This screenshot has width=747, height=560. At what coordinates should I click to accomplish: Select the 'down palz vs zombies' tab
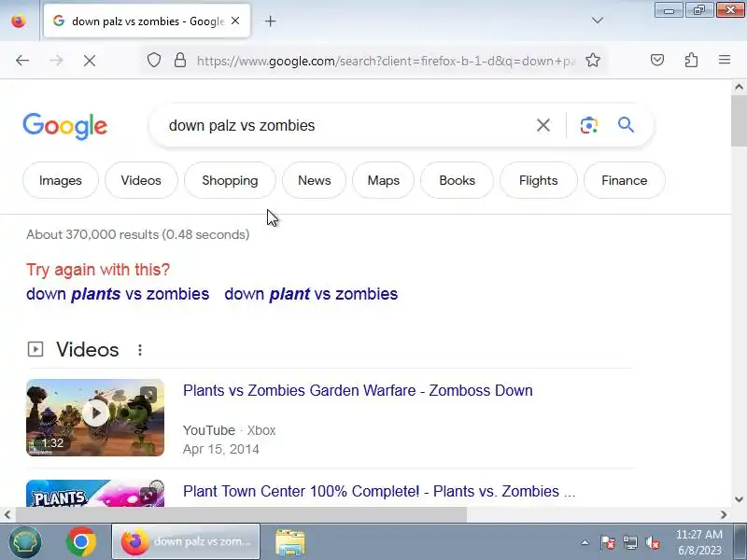point(147,21)
